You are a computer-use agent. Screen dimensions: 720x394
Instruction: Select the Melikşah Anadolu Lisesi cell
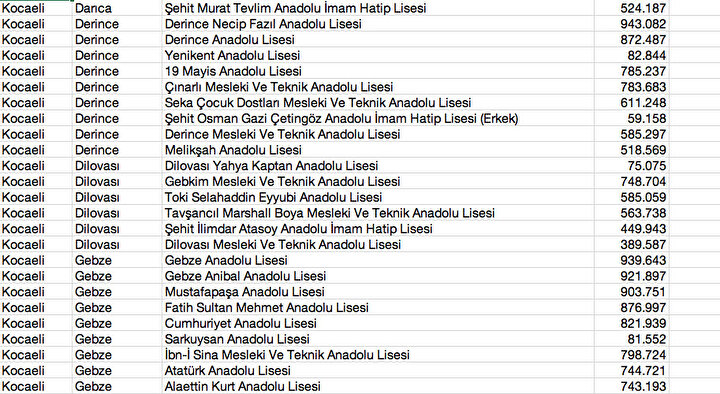378,150
